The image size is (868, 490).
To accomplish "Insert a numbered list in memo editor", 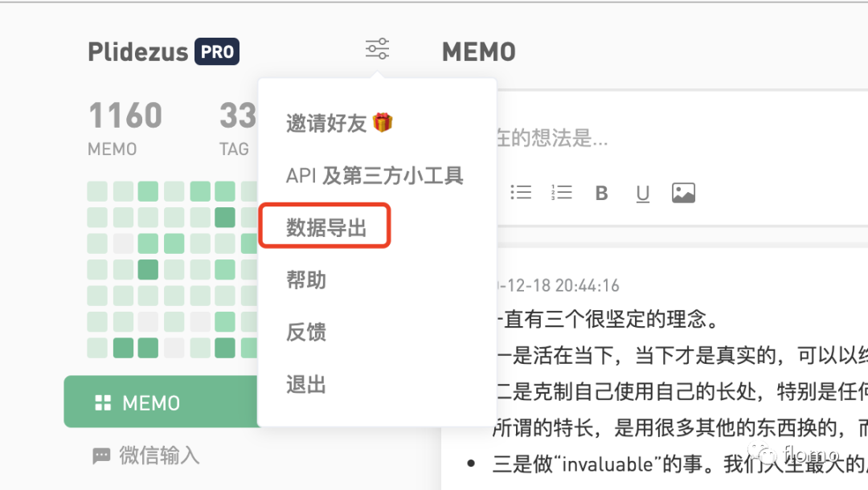I will pyautogui.click(x=561, y=193).
